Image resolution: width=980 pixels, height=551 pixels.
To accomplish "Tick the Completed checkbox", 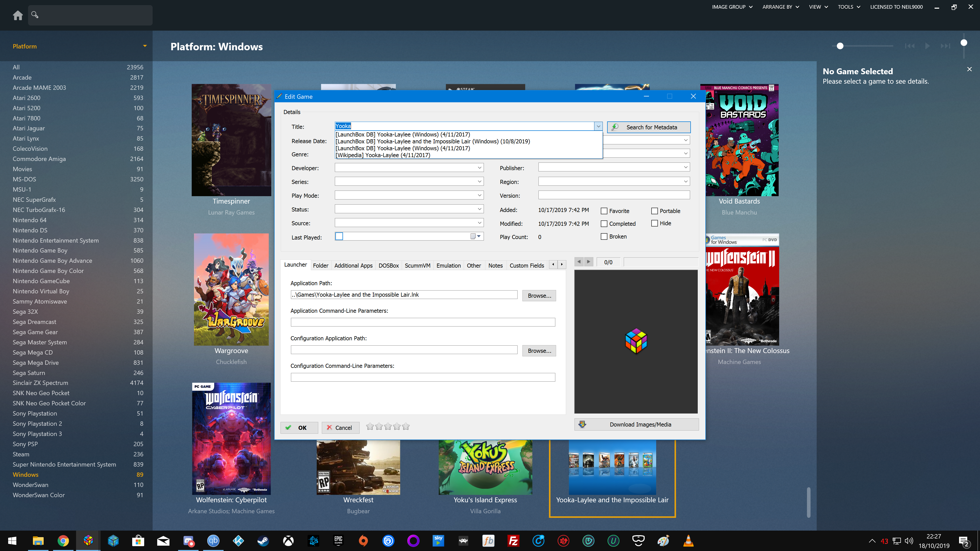I will click(604, 224).
